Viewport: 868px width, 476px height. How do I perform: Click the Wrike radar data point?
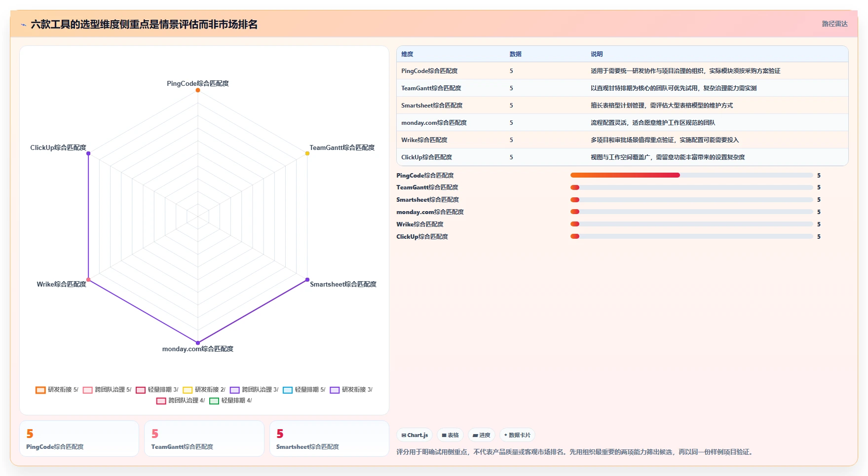[88, 280]
